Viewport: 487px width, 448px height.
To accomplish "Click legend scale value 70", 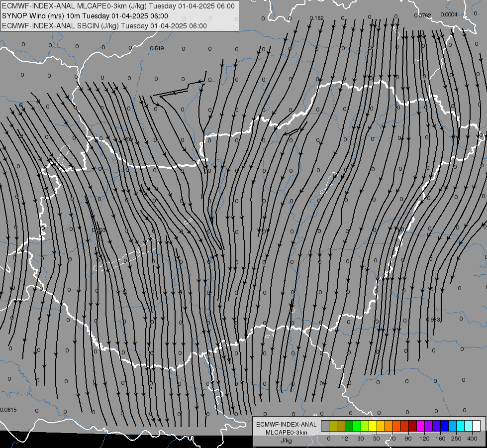I will [x=392, y=439].
